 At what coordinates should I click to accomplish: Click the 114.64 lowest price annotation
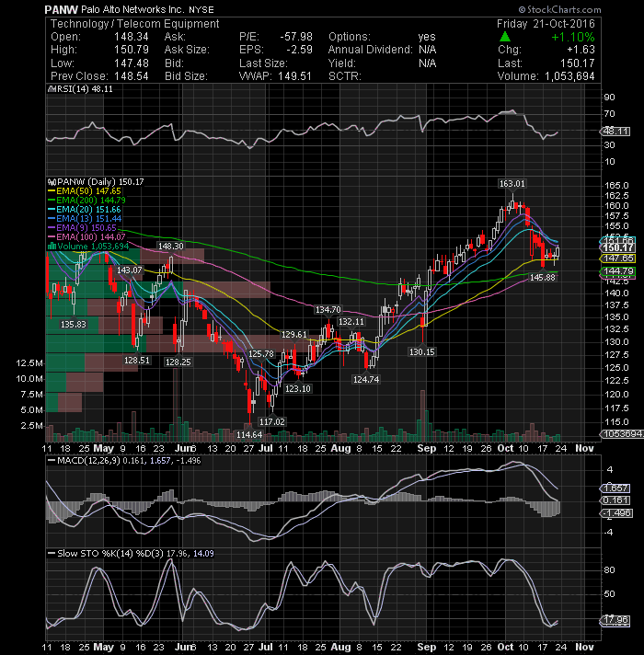coord(249,434)
